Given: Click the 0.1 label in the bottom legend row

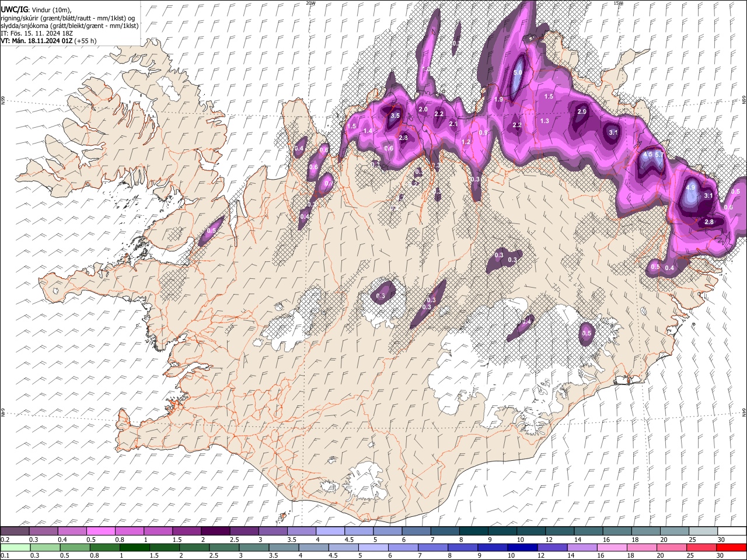Looking at the screenshot, I should pos(5,555).
